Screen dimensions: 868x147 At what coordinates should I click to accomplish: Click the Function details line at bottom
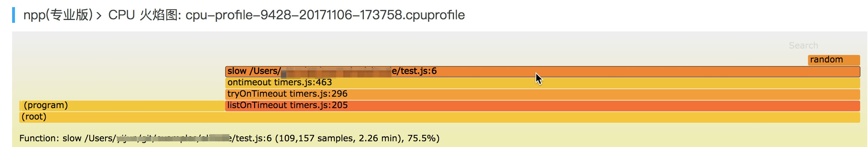click(229, 138)
